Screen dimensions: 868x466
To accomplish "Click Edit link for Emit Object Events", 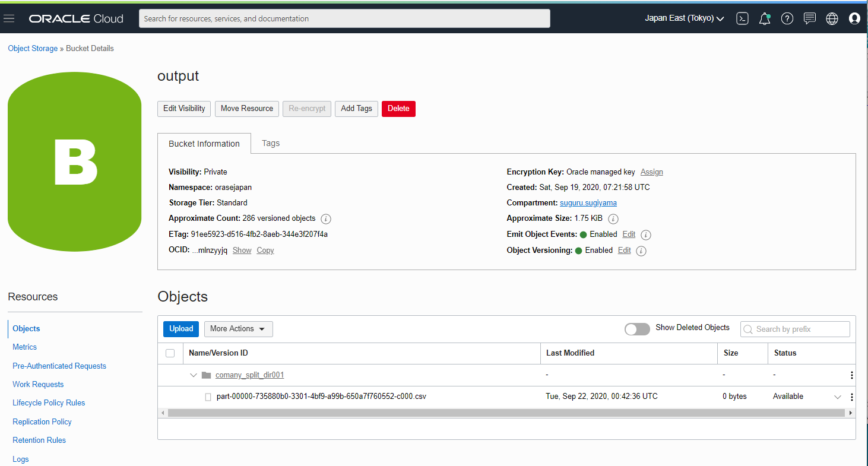I will [x=629, y=234].
